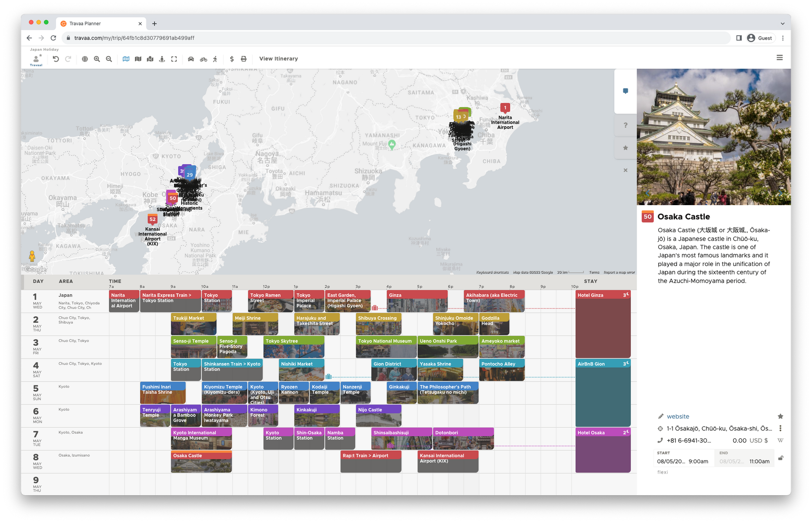Screen dimensions: 812x523
Task: Open a new browser tab
Action: (x=154, y=24)
